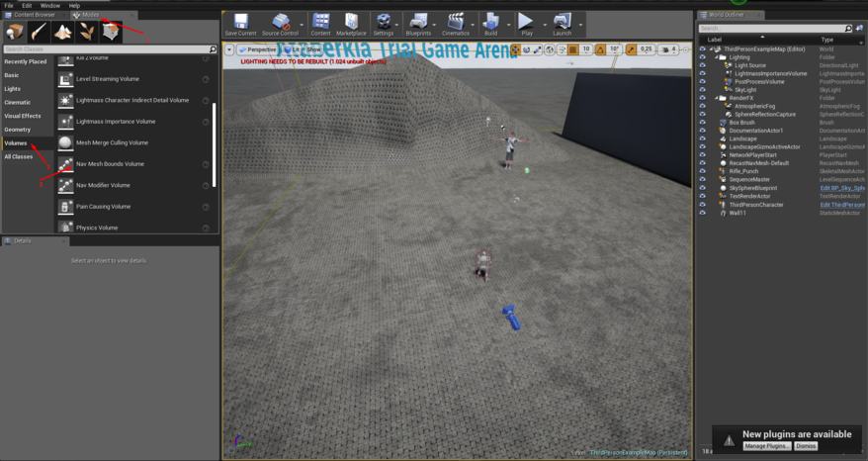Open the surface snapping icon options
The image size is (868, 461).
pos(562,49)
